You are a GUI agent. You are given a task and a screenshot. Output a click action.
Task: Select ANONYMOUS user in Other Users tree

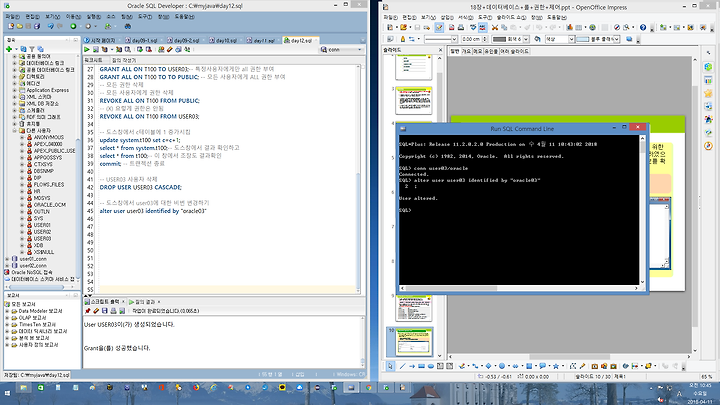(x=49, y=137)
